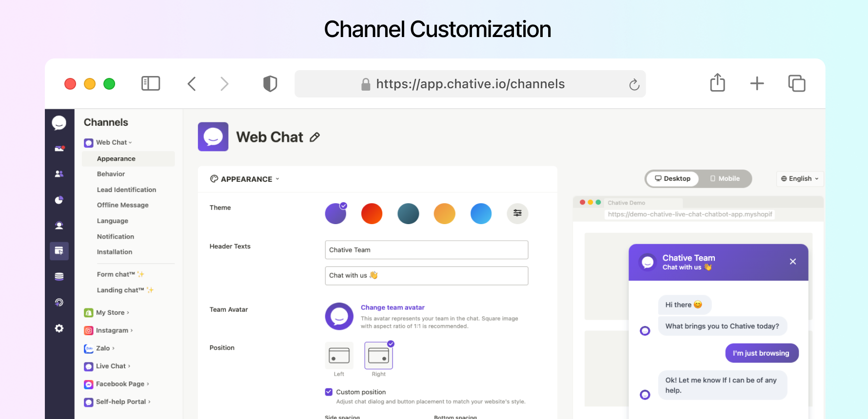Open the contacts people icon in sidebar
Screen dimensions: 868x419
pos(59,174)
